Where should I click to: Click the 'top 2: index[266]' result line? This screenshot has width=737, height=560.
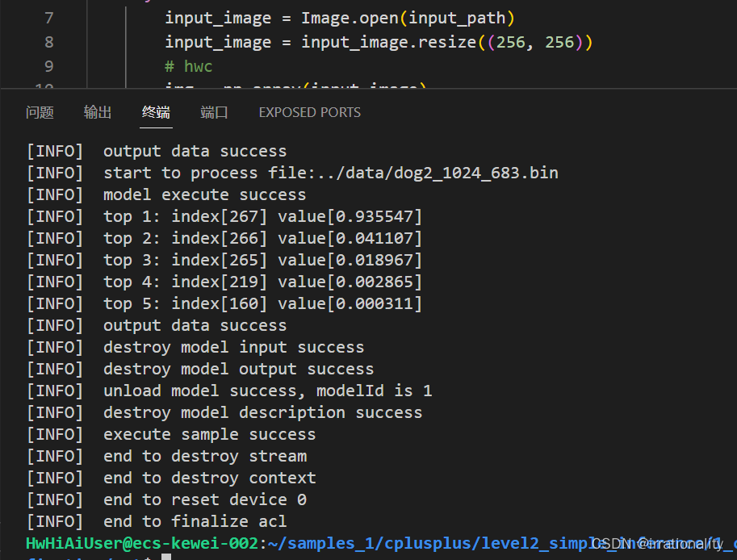click(x=224, y=238)
